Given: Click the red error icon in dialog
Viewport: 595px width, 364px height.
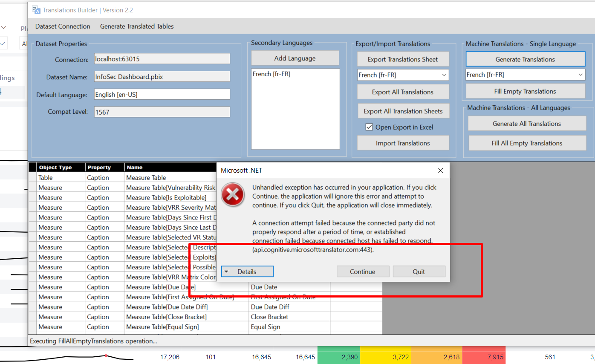Looking at the screenshot, I should [233, 194].
